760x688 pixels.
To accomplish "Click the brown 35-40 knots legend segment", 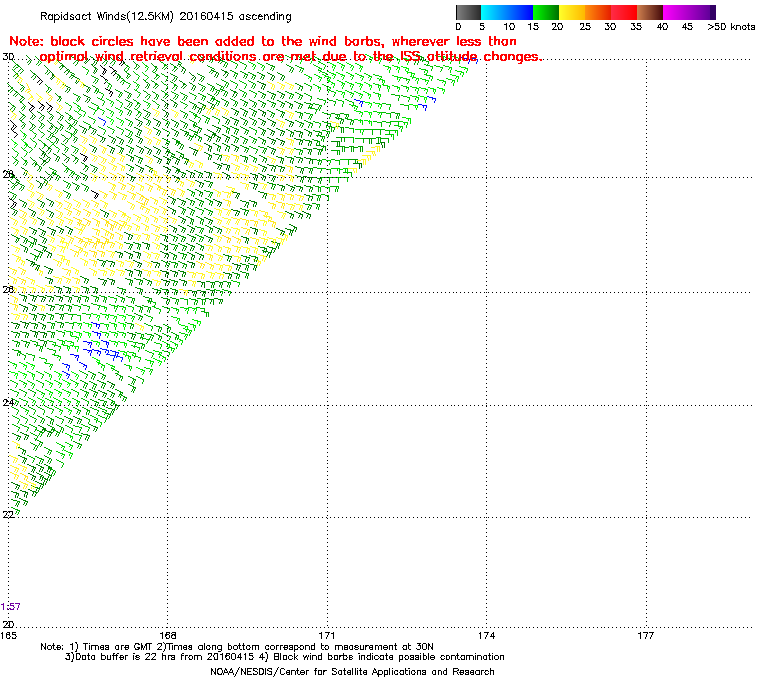I will 649,12.
